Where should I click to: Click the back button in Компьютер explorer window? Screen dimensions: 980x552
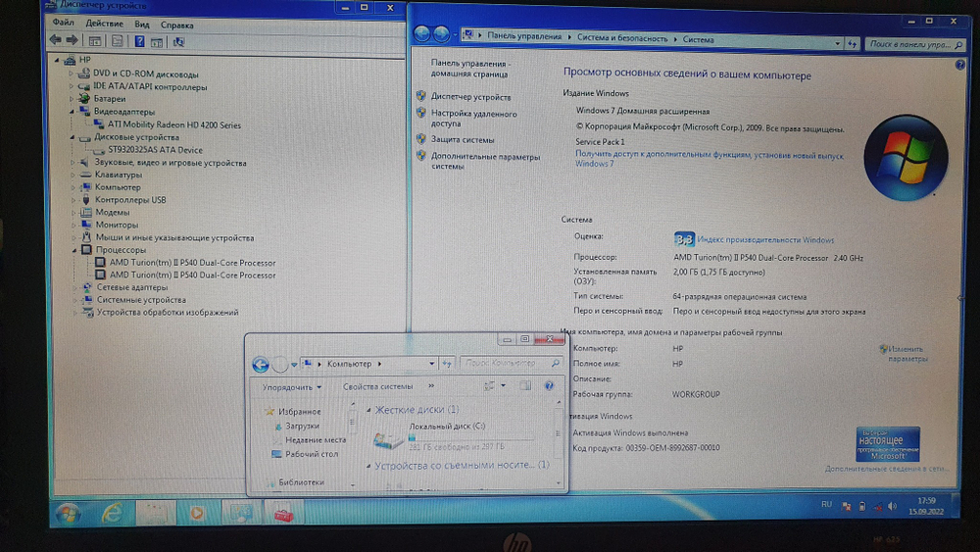[261, 364]
